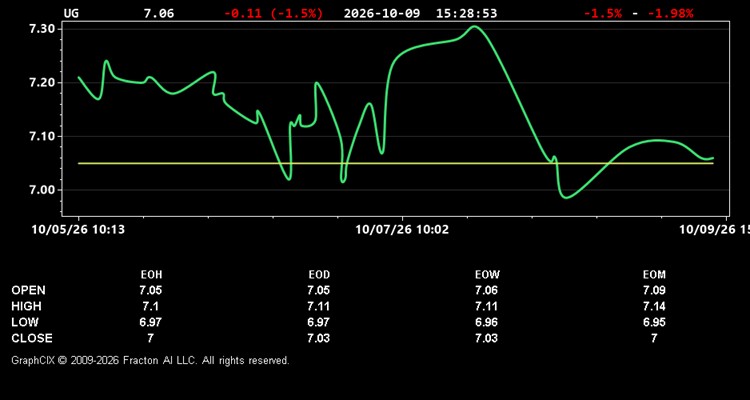This screenshot has height=400, width=750.
Task: Select the EOW column header
Action: pos(487,275)
